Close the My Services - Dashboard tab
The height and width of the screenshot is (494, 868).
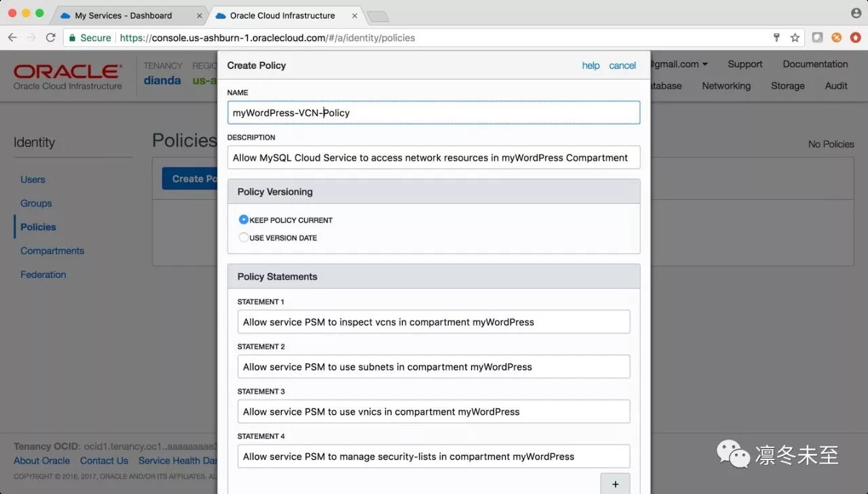pos(199,16)
